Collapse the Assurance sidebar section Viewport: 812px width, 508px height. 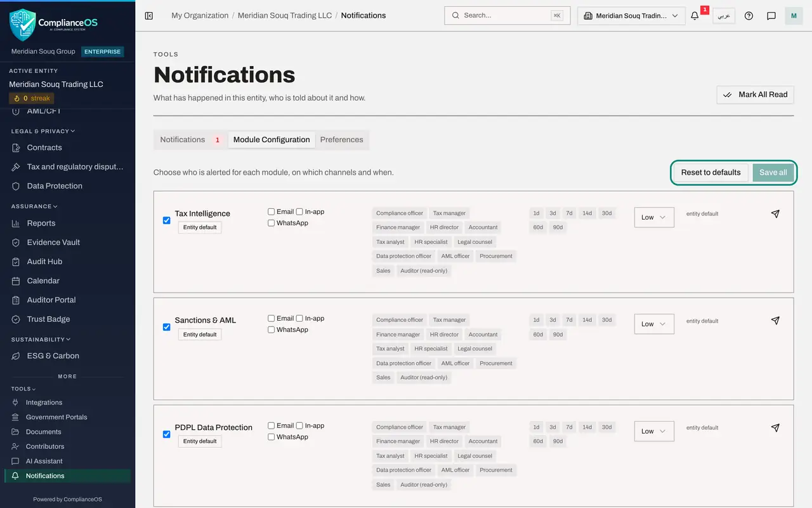pyautogui.click(x=34, y=206)
